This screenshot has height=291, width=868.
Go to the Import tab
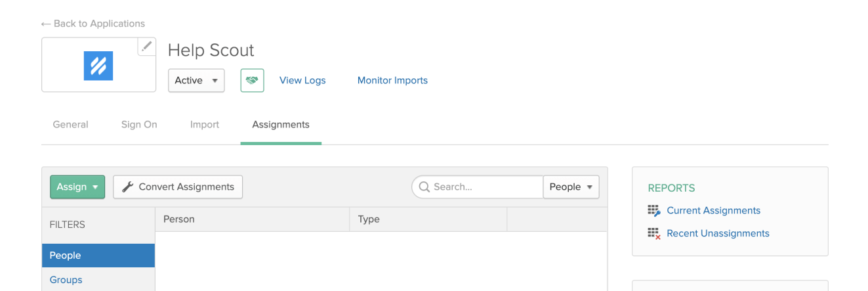tap(205, 124)
